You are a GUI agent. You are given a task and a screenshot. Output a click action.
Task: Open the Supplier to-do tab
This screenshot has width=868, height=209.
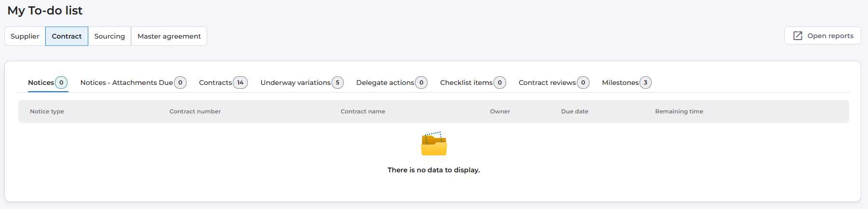[x=25, y=36]
